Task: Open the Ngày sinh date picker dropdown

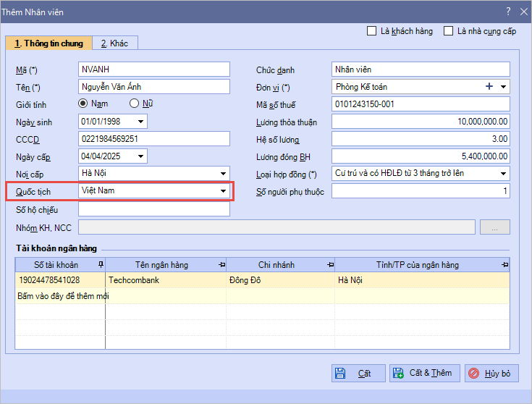Action: pyautogui.click(x=140, y=122)
